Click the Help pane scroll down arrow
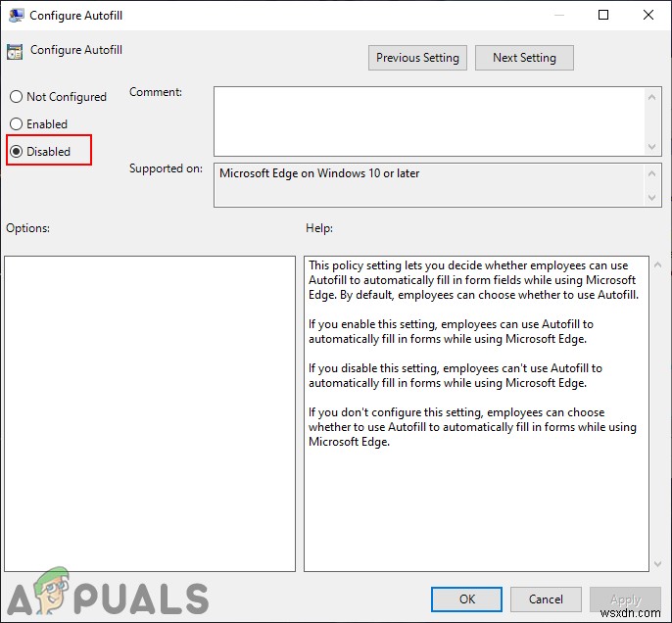 pos(658,564)
